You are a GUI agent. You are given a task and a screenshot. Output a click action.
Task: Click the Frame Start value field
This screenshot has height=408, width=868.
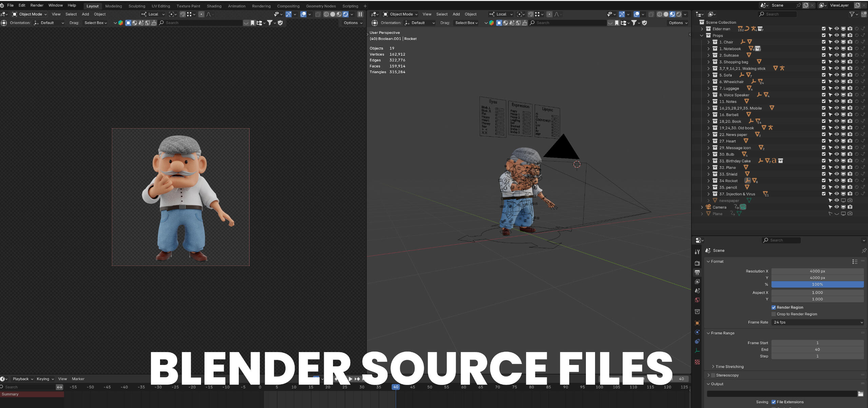pos(817,343)
